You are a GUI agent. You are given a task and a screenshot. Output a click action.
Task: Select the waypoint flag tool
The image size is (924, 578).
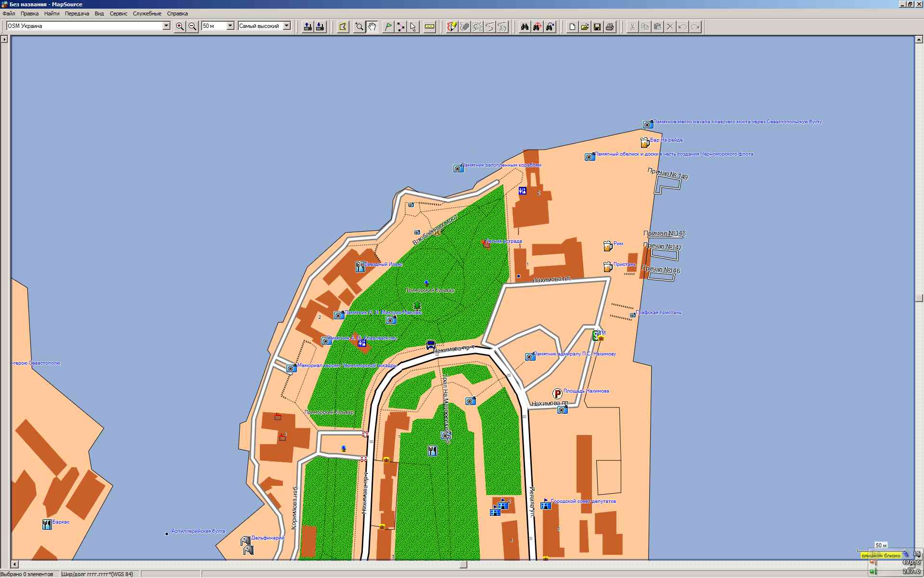click(388, 26)
